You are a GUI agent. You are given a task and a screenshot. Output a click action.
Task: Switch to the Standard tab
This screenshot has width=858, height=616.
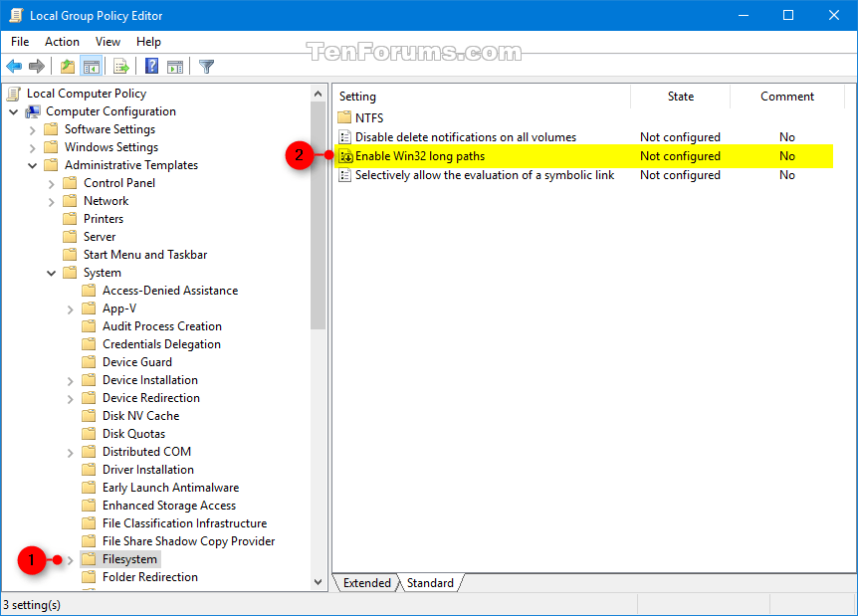click(430, 583)
